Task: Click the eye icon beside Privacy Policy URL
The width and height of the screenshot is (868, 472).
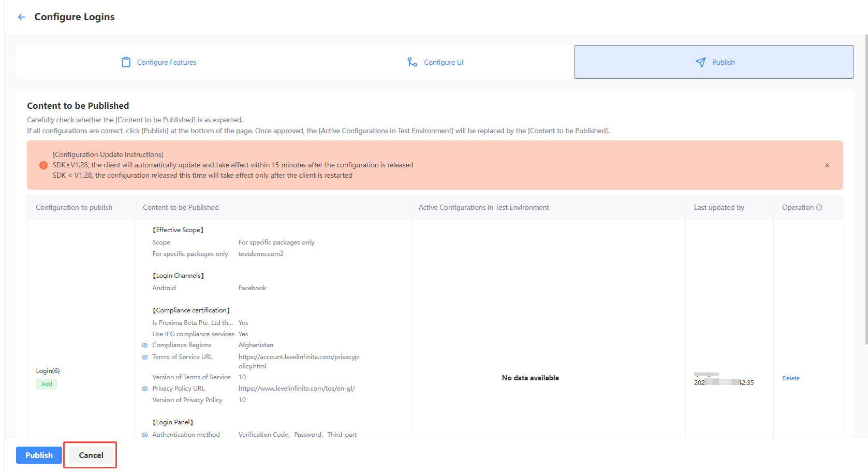Action: coord(145,389)
